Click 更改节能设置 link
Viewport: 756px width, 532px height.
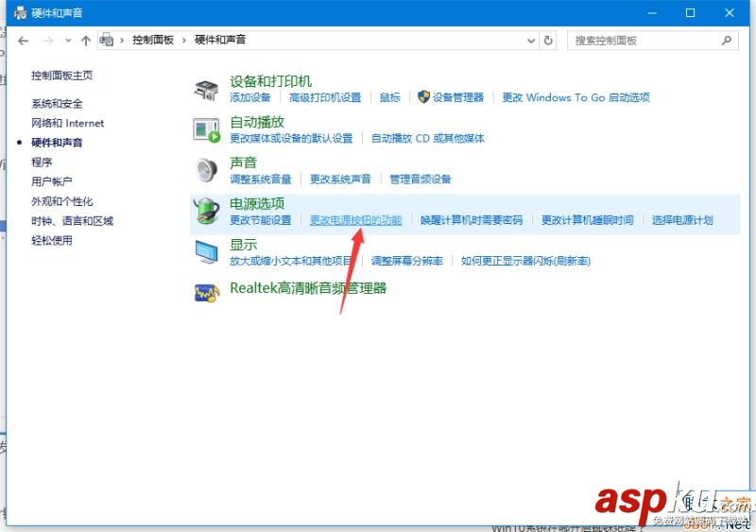click(261, 220)
